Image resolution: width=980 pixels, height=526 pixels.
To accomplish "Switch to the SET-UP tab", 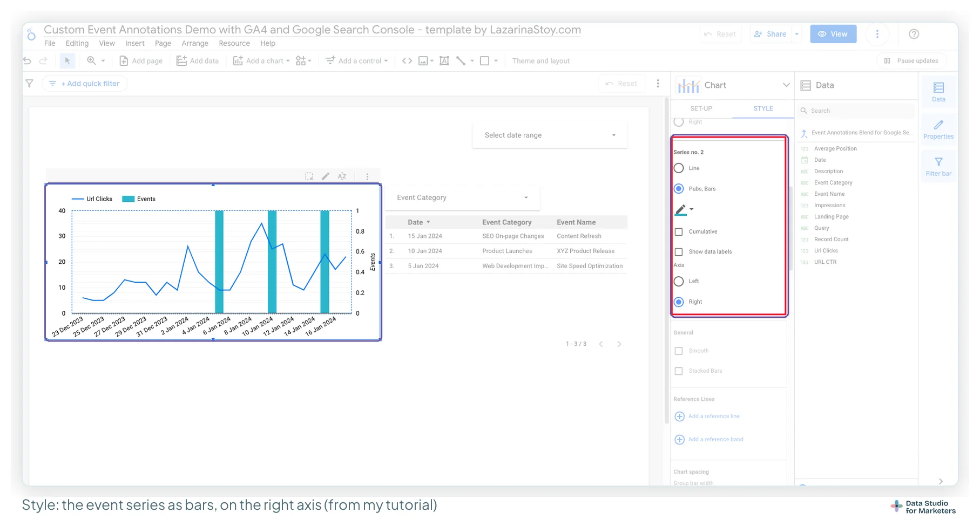I will [701, 108].
